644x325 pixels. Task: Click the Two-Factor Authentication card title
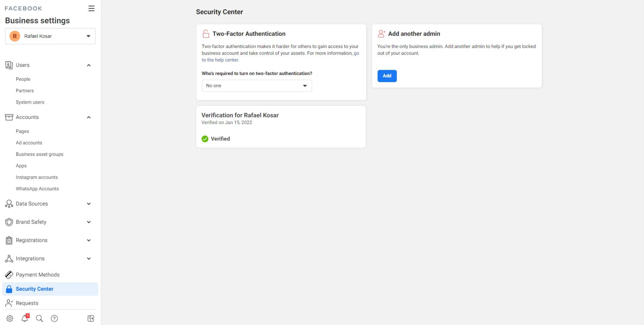click(x=249, y=34)
